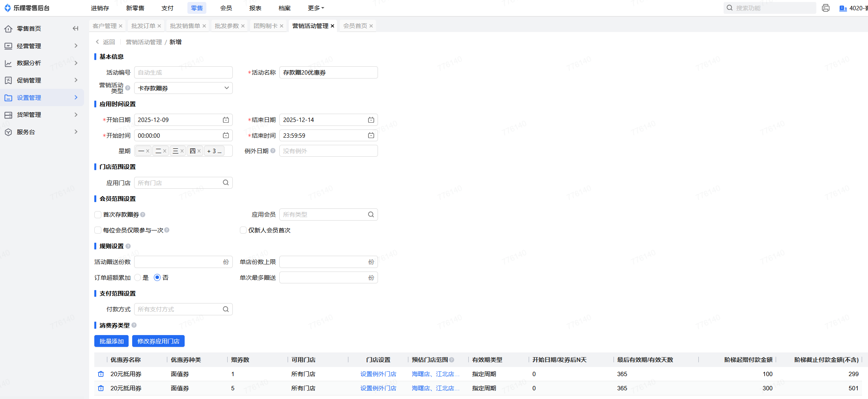Click the search icon in 应用门店 field
The height and width of the screenshot is (399, 868).
[226, 183]
